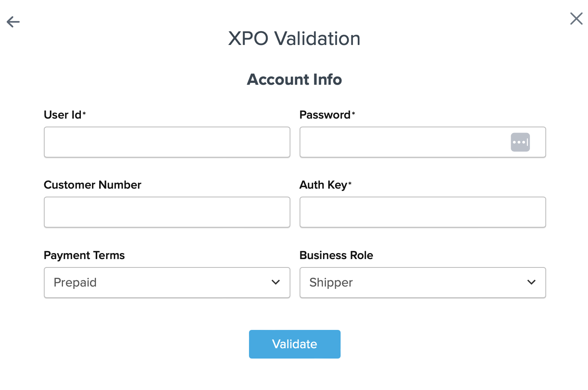The width and height of the screenshot is (588, 390).
Task: Open the Payment Terms dropdown showing Prepaid
Action: coord(159,283)
